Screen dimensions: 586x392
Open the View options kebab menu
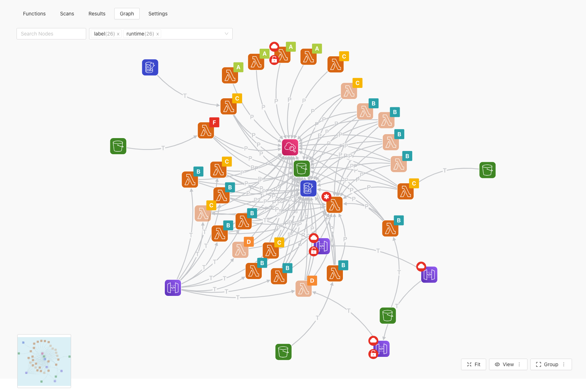[x=519, y=364]
